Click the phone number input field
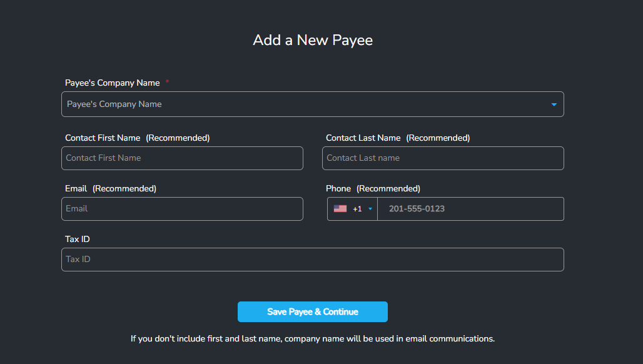 pos(469,209)
